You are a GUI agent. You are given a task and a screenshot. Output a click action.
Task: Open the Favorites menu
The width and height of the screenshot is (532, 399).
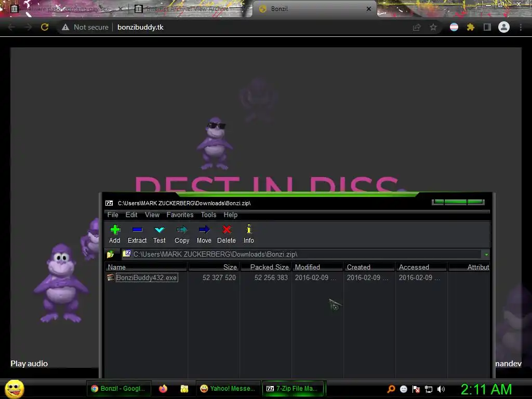180,215
